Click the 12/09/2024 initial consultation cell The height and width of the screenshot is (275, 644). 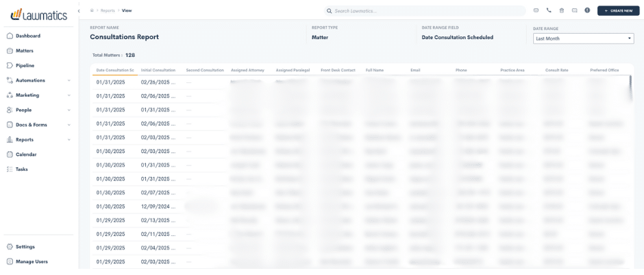coord(158,206)
